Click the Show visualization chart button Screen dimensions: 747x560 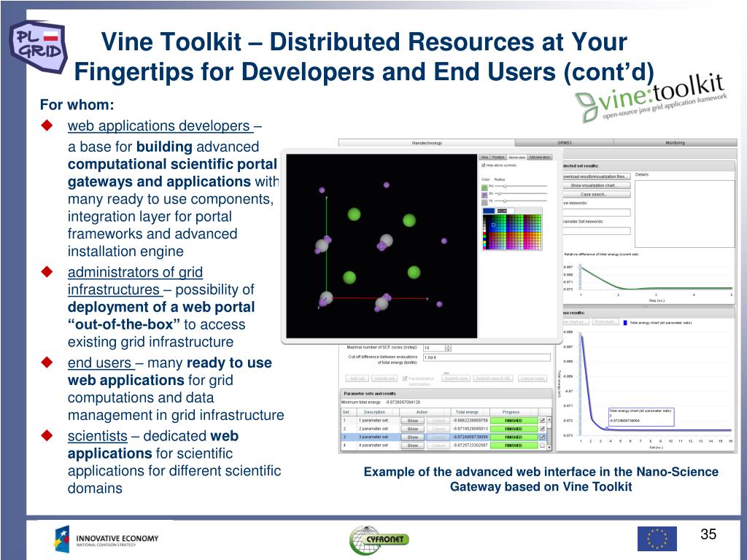(x=597, y=185)
